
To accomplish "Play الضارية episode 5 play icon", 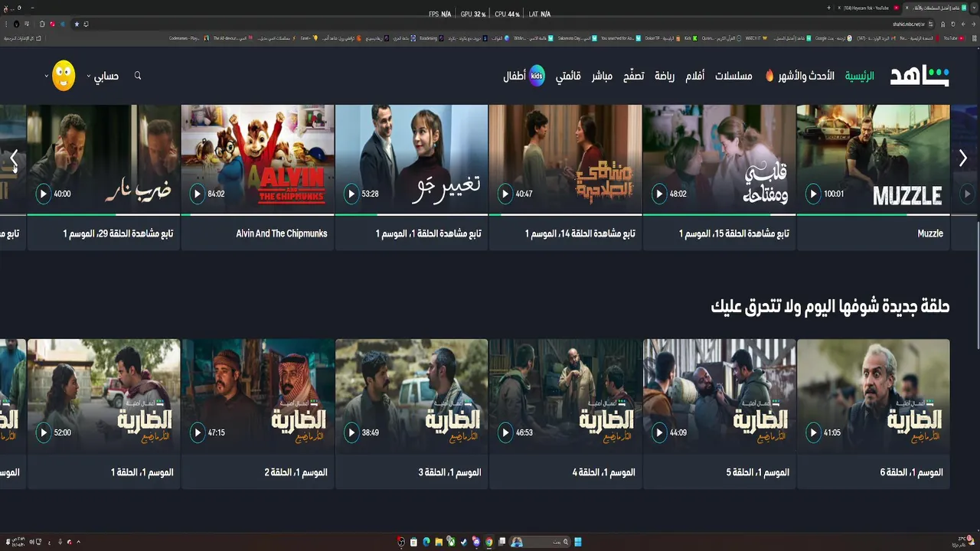I will click(659, 432).
